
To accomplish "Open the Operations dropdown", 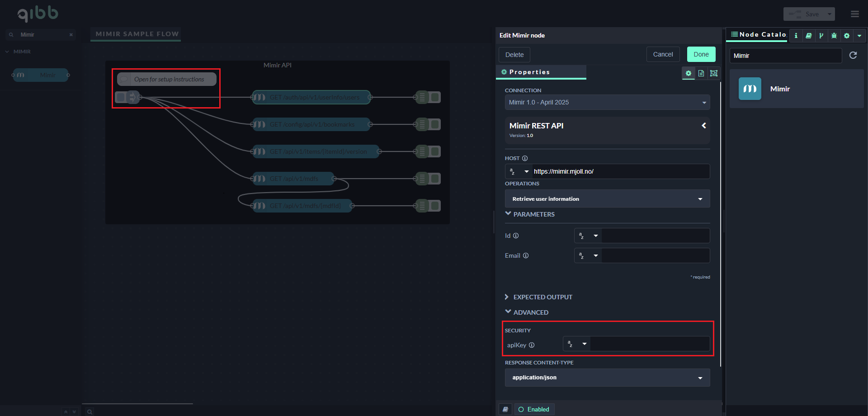I will (607, 199).
